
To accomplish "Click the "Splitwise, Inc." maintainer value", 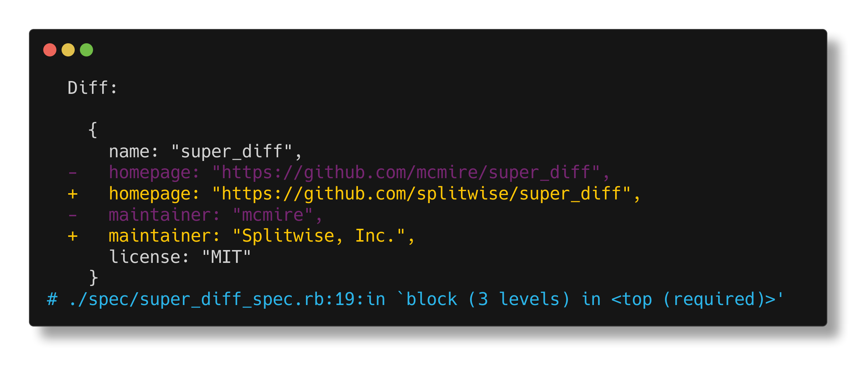I will (319, 236).
